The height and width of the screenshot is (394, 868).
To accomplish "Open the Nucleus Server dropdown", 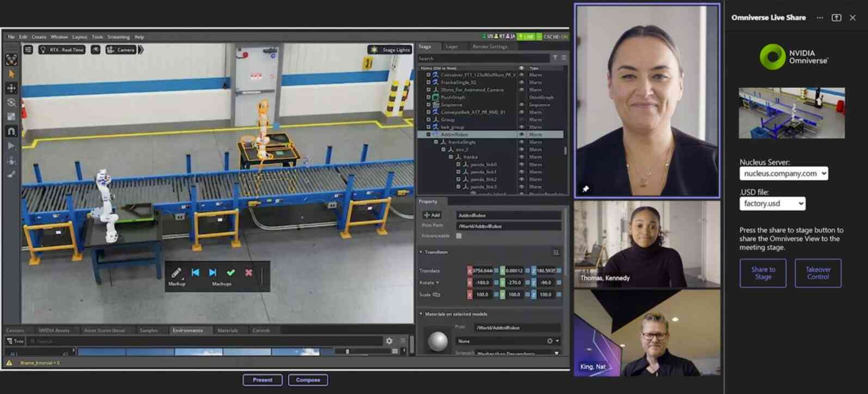I will click(x=784, y=173).
